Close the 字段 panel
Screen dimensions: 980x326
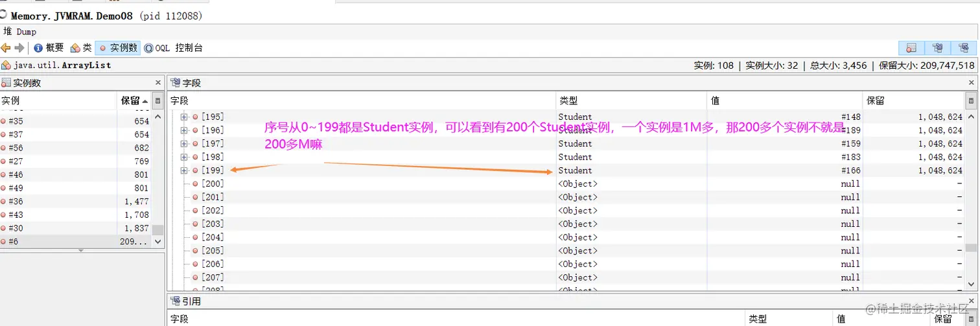tap(971, 83)
